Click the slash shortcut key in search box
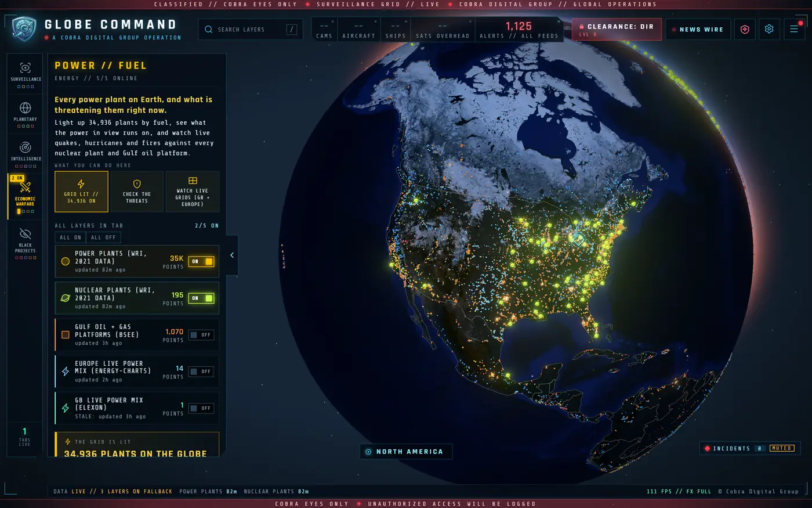Screen dimensions: 812x508 click(x=292, y=29)
